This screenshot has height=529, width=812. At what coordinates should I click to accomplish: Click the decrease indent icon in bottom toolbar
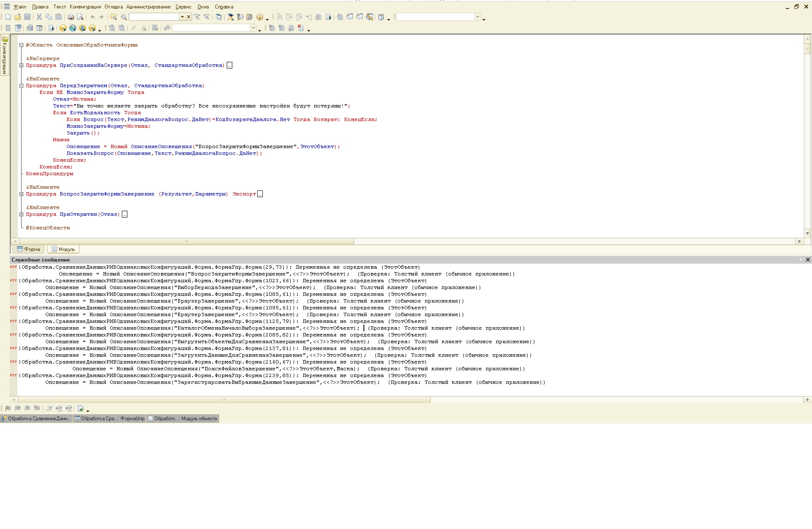(x=69, y=408)
